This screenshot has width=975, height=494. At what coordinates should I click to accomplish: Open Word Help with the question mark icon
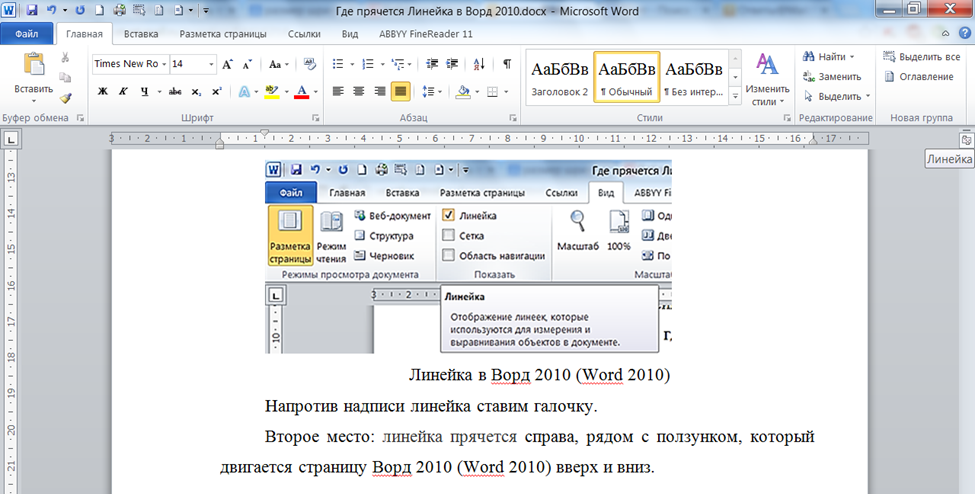point(965,33)
